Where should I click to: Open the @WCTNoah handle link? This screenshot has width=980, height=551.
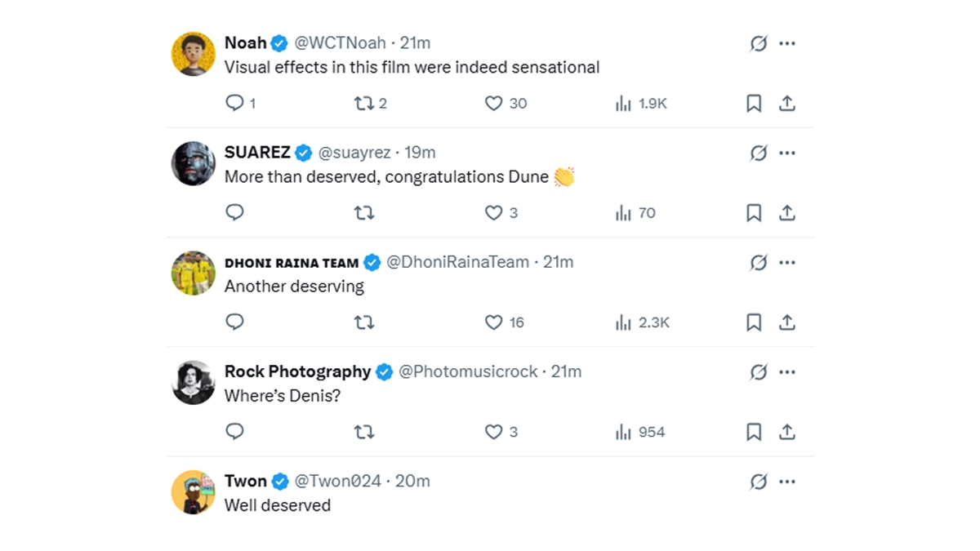[339, 43]
